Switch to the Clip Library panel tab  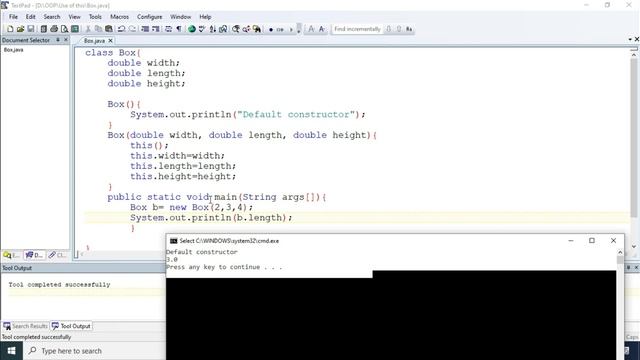pyautogui.click(x=57, y=255)
